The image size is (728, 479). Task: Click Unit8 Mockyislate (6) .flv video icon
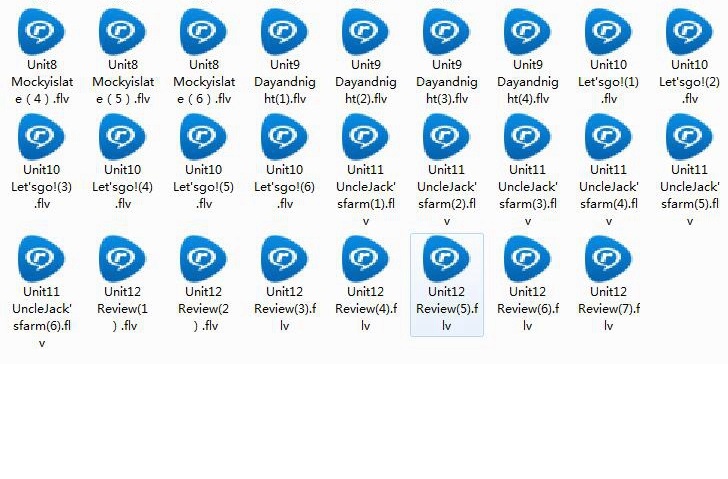point(203,32)
